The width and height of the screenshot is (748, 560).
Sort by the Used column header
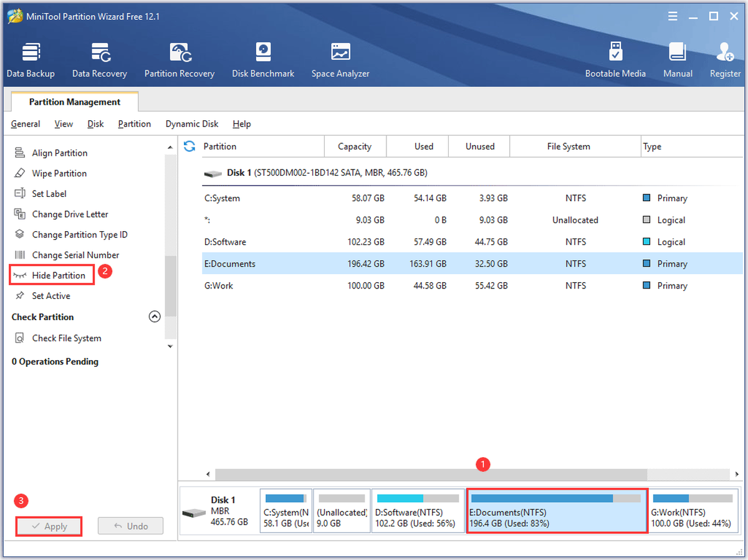click(417, 146)
